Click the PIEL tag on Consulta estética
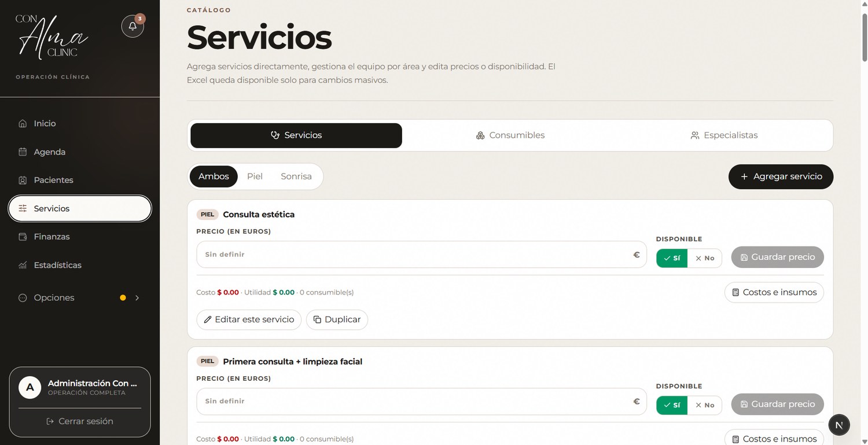Viewport: 868px width, 445px height. [x=207, y=215]
